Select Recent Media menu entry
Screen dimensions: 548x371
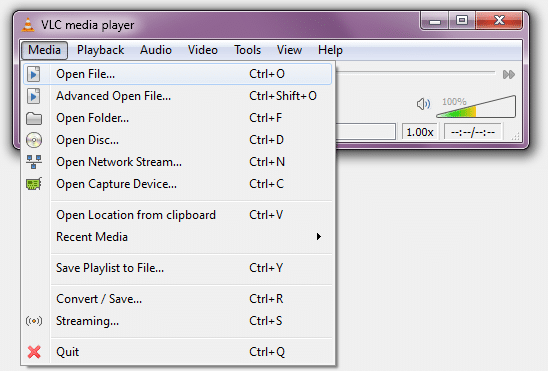click(x=178, y=237)
